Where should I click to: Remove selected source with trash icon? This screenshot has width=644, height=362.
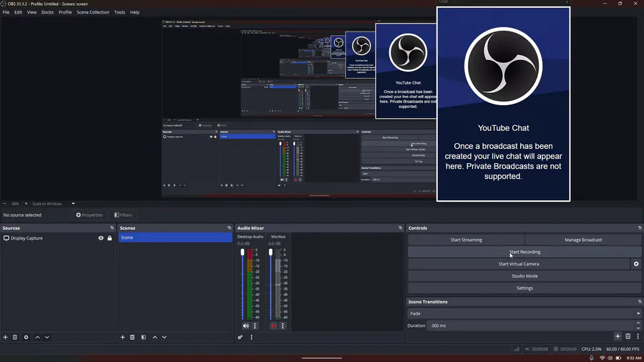pyautogui.click(x=15, y=337)
